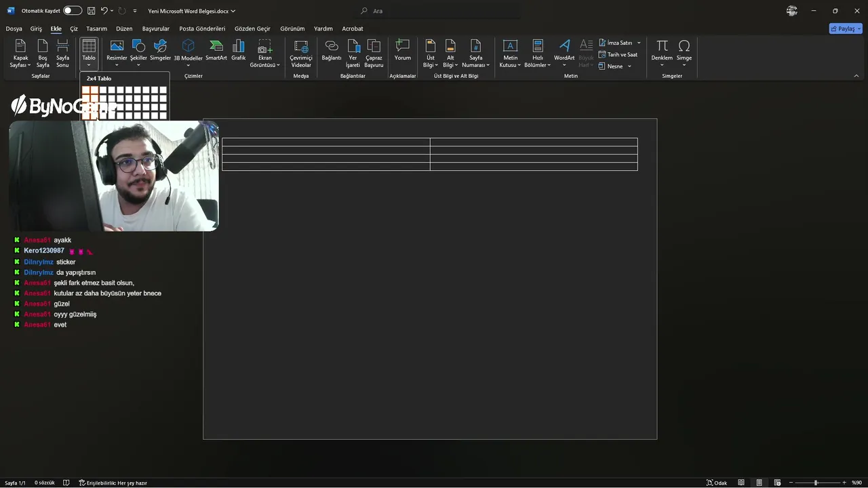Screen dimensions: 868x488
Task: Click the 3B Modeller icon
Action: point(188,46)
